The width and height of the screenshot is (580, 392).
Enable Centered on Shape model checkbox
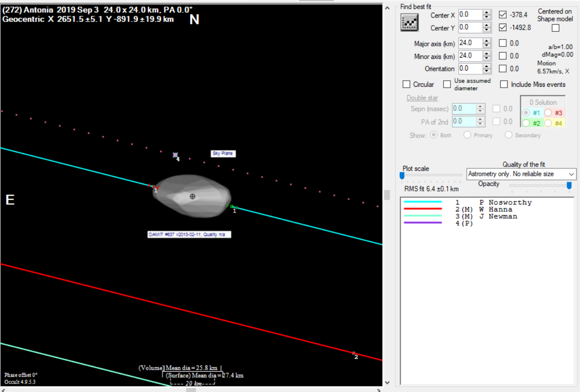point(555,28)
